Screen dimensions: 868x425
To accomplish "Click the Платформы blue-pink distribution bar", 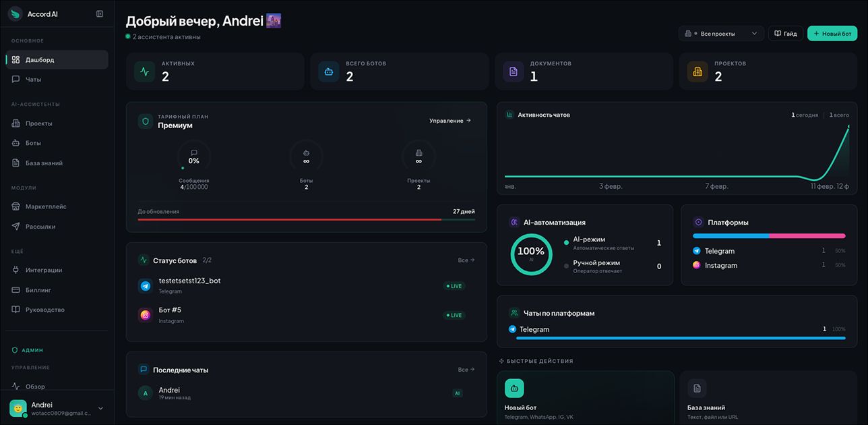I will point(769,236).
